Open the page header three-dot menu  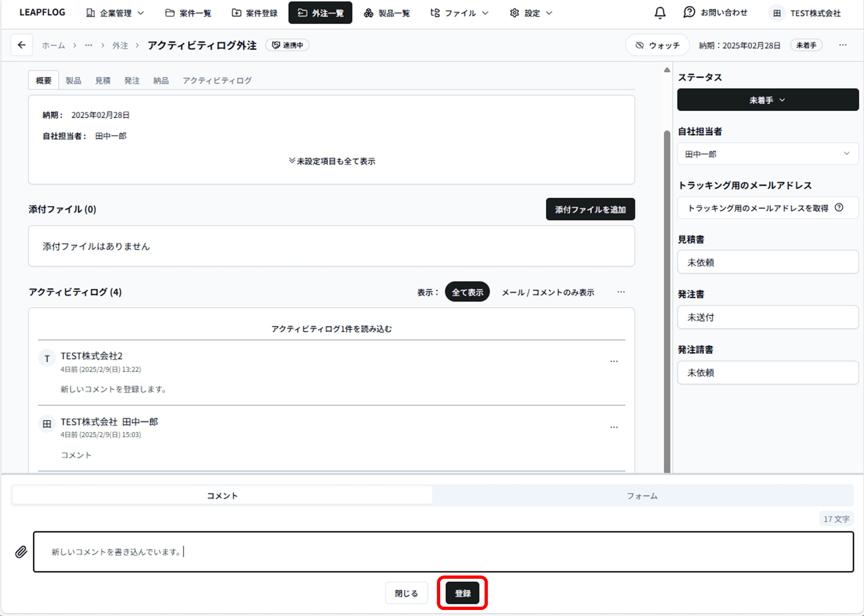[843, 45]
